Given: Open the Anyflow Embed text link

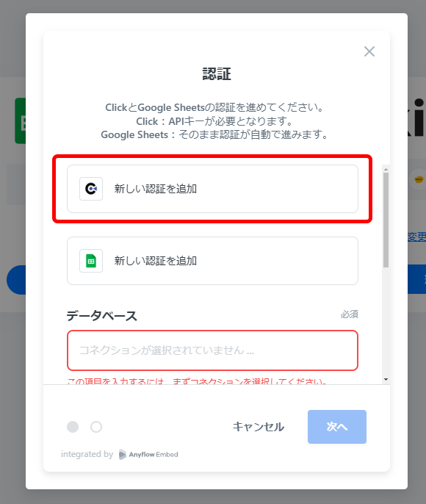Looking at the screenshot, I should (154, 455).
